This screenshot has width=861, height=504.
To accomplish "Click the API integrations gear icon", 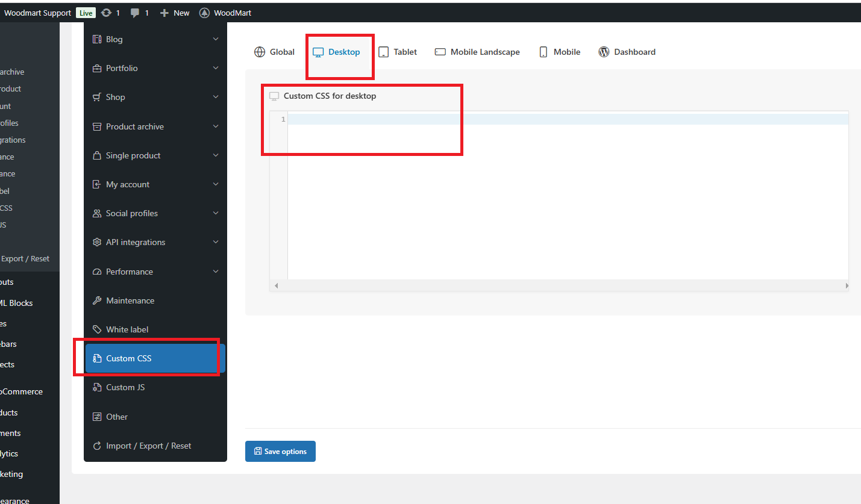I will (x=96, y=242).
